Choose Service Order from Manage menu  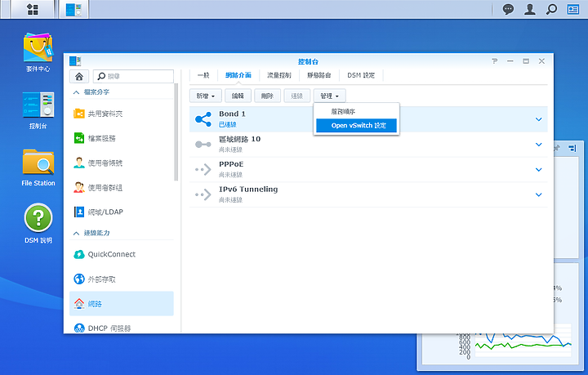click(x=356, y=111)
